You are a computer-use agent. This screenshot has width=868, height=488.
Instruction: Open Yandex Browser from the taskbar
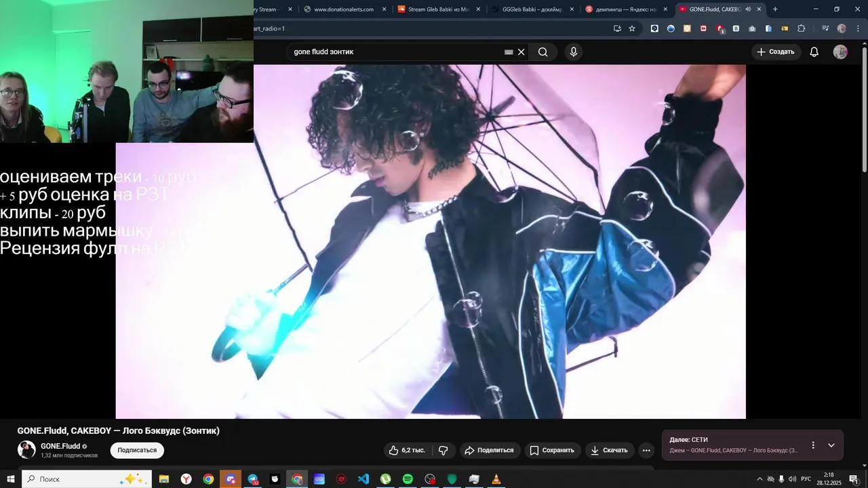186,479
